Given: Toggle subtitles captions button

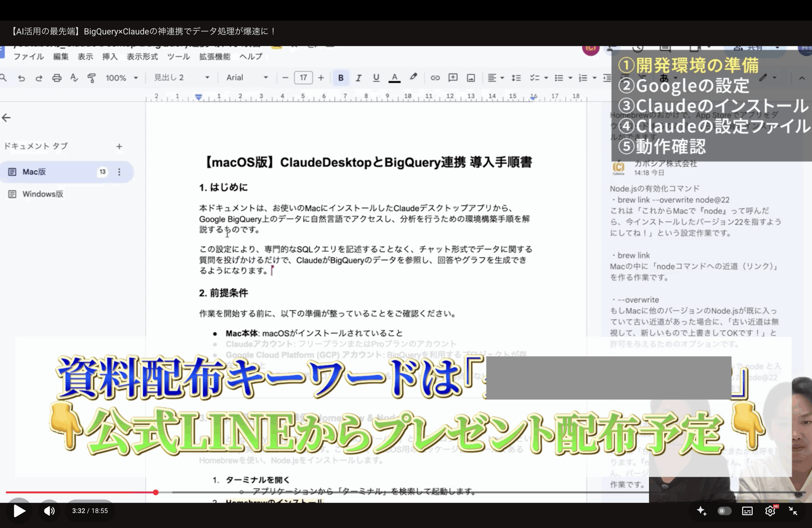Looking at the screenshot, I should point(747,511).
